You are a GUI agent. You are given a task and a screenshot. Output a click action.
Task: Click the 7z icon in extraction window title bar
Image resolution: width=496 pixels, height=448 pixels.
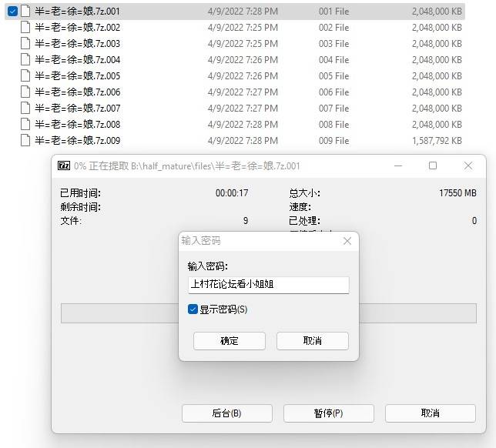click(x=65, y=166)
